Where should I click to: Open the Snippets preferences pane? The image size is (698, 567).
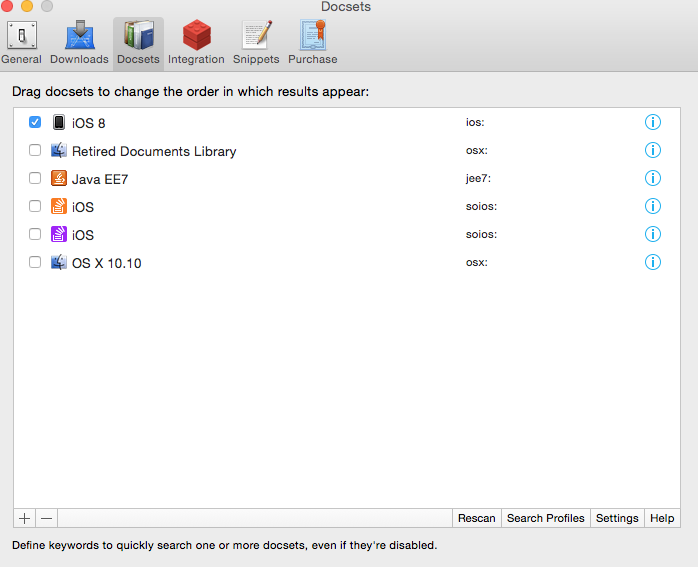point(256,43)
